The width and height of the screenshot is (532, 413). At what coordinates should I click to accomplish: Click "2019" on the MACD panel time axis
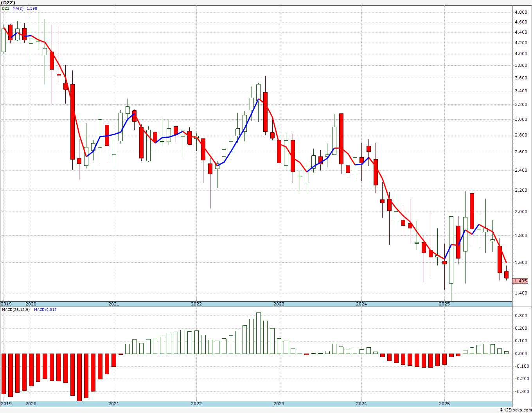point(6,404)
